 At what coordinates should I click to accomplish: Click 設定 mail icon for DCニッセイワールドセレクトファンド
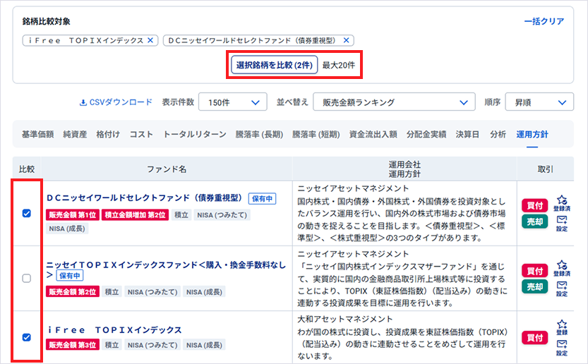[562, 224]
